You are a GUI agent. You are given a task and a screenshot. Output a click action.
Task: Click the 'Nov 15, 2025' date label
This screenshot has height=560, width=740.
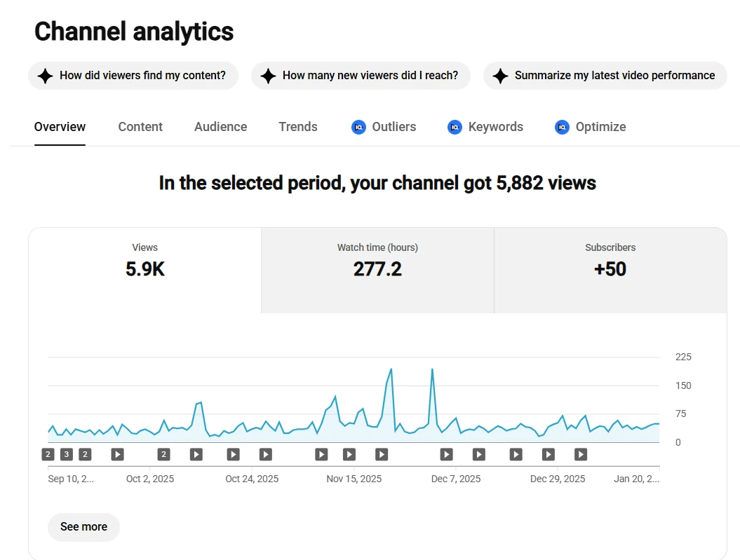354,479
